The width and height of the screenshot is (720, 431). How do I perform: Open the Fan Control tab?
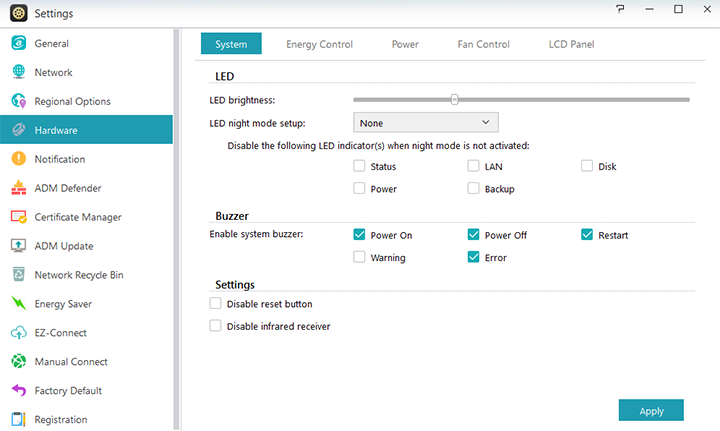point(483,44)
